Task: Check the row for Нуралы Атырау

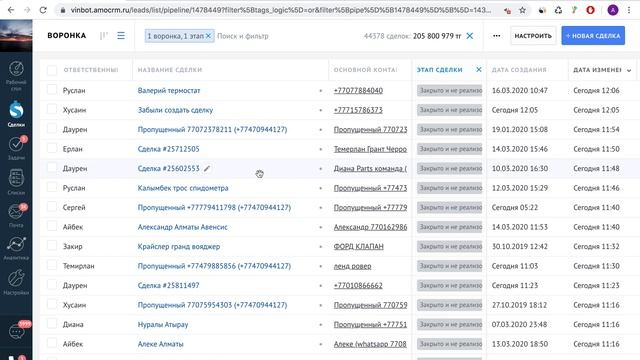Action: pyautogui.click(x=52, y=324)
